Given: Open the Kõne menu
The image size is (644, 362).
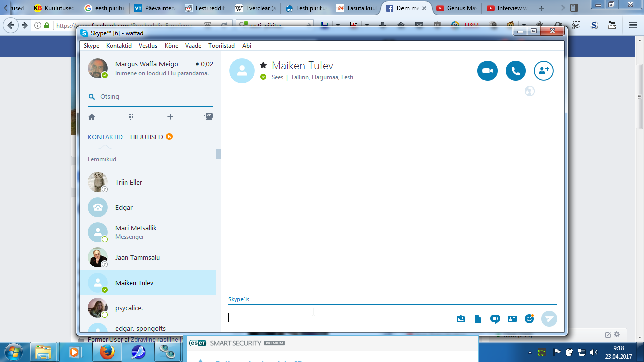Looking at the screenshot, I should 171,46.
